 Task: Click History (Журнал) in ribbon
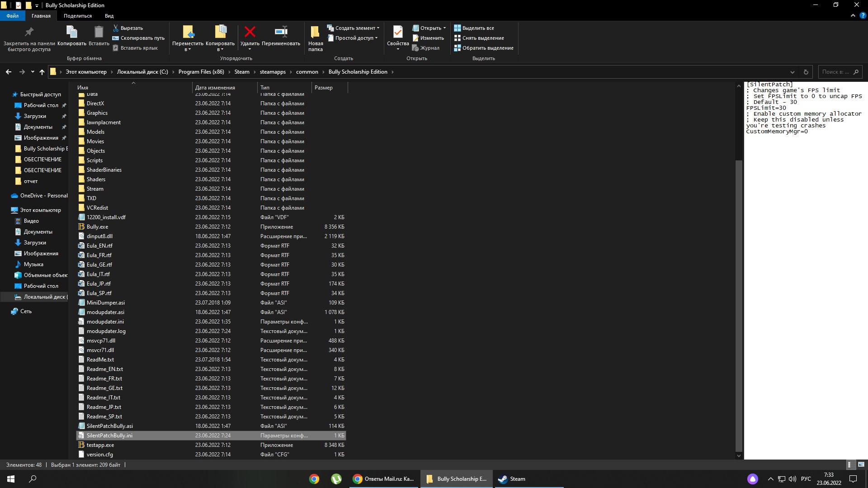click(426, 48)
